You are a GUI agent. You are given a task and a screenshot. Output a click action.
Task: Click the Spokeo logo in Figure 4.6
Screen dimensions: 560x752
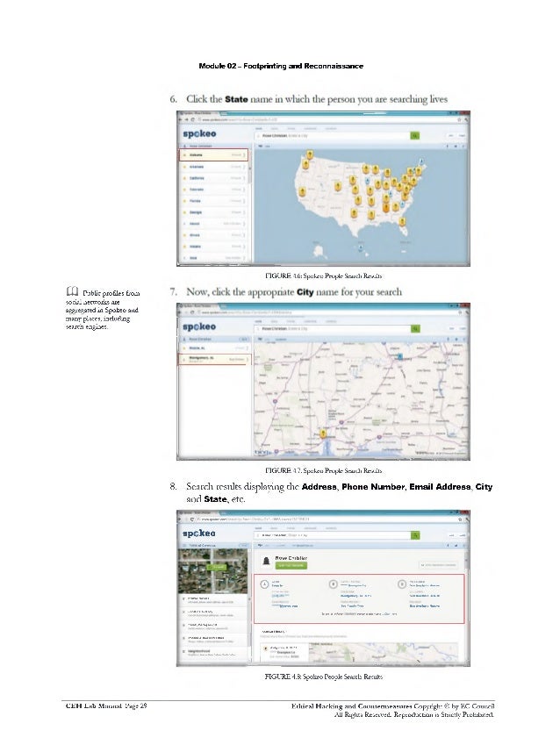(199, 133)
